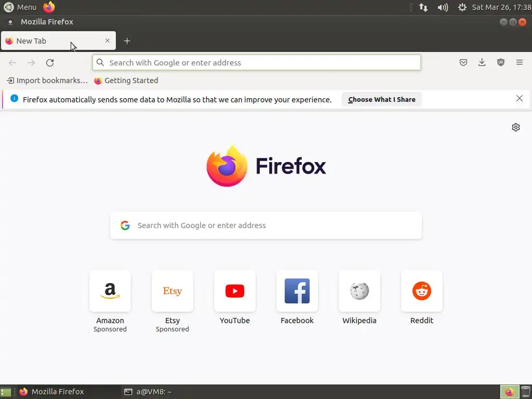The image size is (532, 399).
Task: Click the window menu dot in the title bar
Action: click(x=10, y=22)
